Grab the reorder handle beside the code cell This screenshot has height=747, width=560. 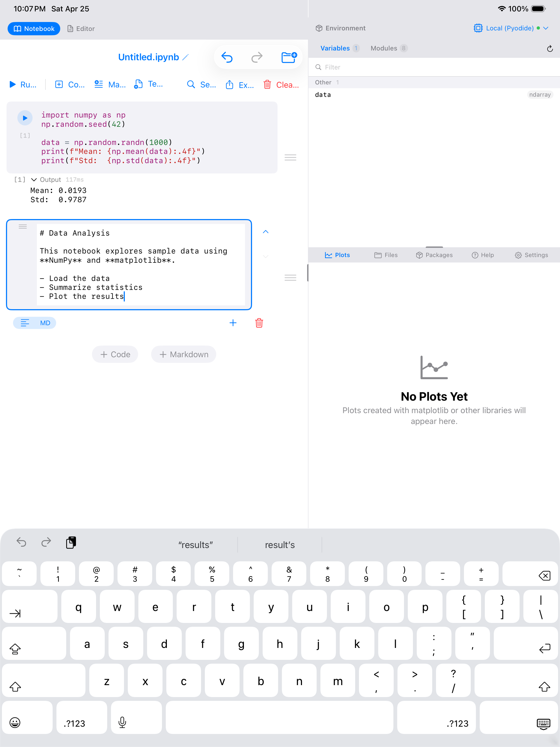click(x=290, y=157)
